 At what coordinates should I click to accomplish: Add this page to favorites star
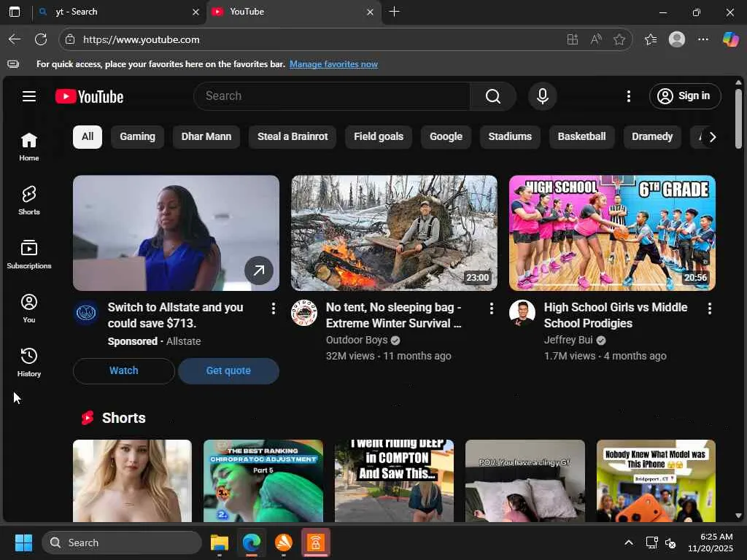pyautogui.click(x=619, y=39)
